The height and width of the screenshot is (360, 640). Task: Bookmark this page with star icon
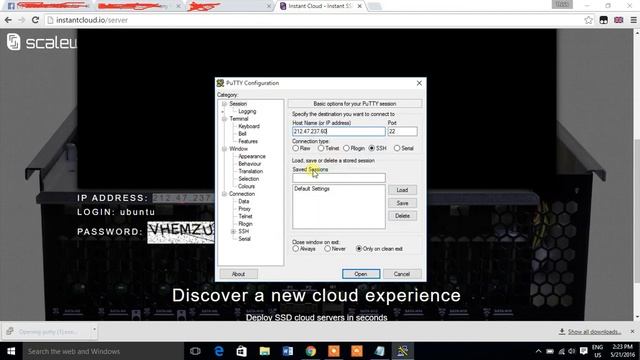[588, 20]
